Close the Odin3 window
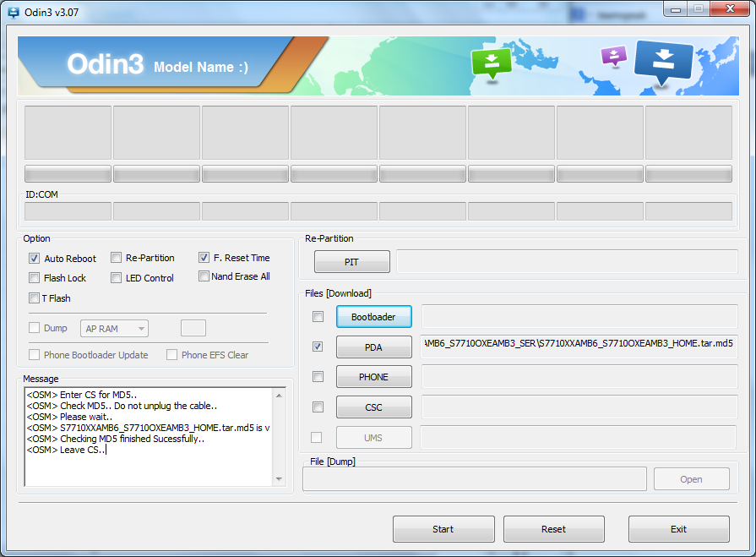This screenshot has height=557, width=756. coord(731,8)
